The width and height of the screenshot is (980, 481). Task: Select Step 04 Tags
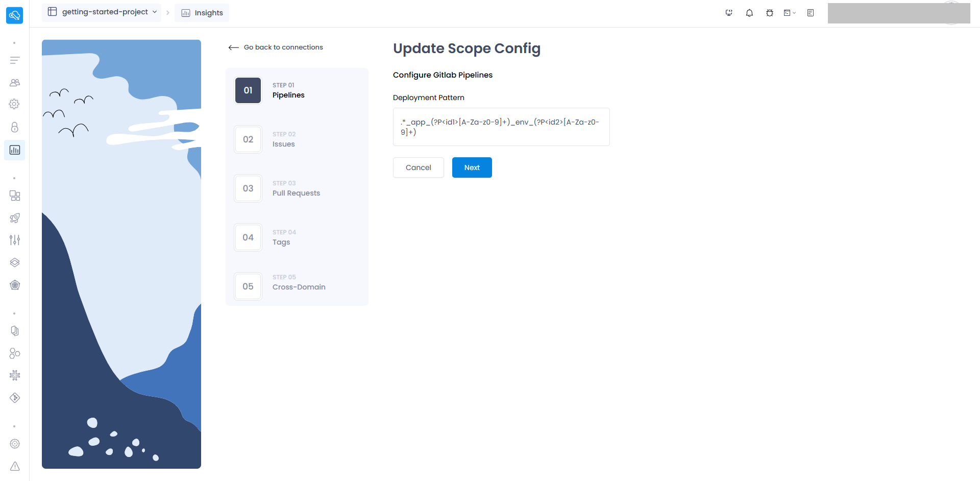click(297, 237)
